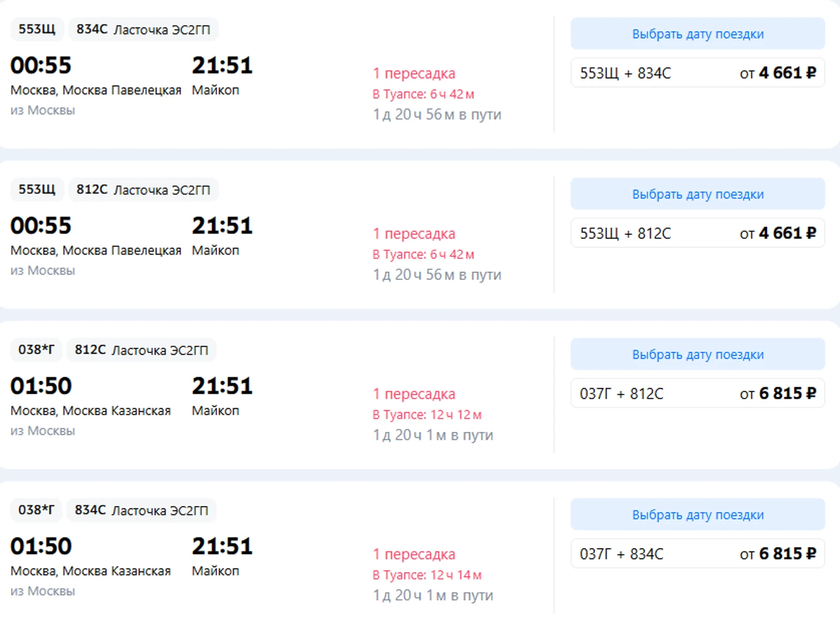Screen dimensions: 840x621
Task: Open train 038*Г badge beside 834С Ласточка
Action: pyautogui.click(x=36, y=511)
